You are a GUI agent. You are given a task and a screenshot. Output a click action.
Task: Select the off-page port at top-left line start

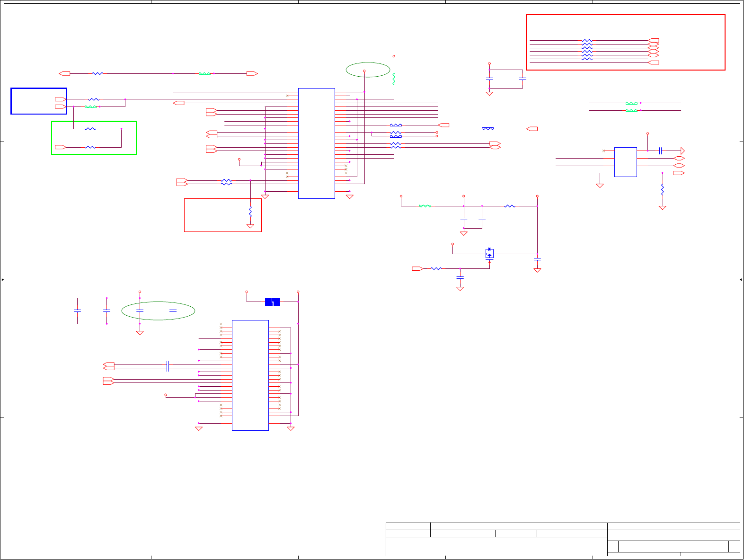[x=64, y=73]
